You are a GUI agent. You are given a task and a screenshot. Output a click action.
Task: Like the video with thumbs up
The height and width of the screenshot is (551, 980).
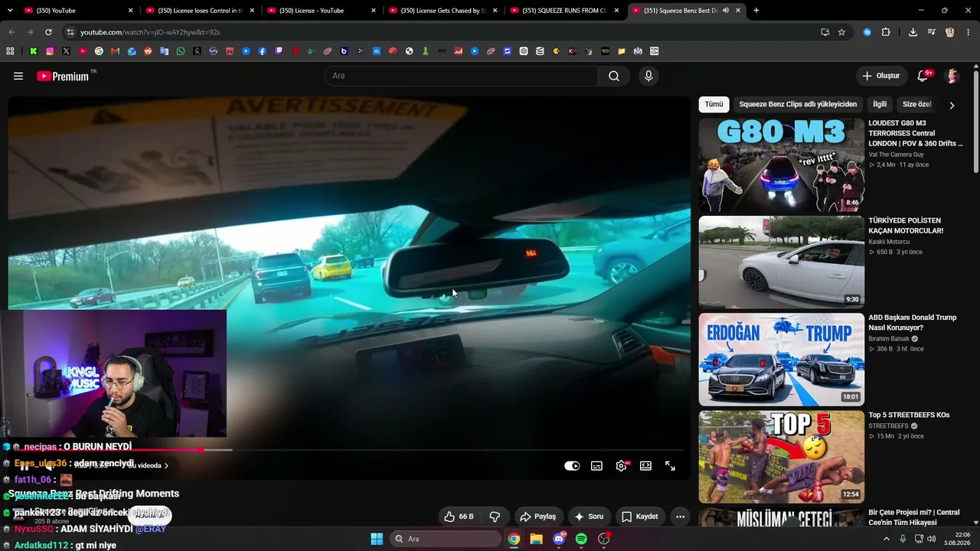(x=459, y=517)
